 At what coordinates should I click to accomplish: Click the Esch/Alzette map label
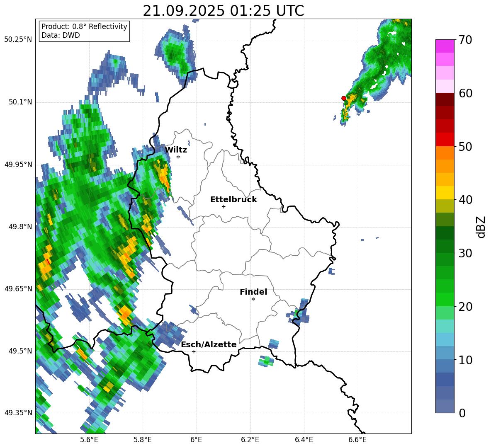coord(209,344)
